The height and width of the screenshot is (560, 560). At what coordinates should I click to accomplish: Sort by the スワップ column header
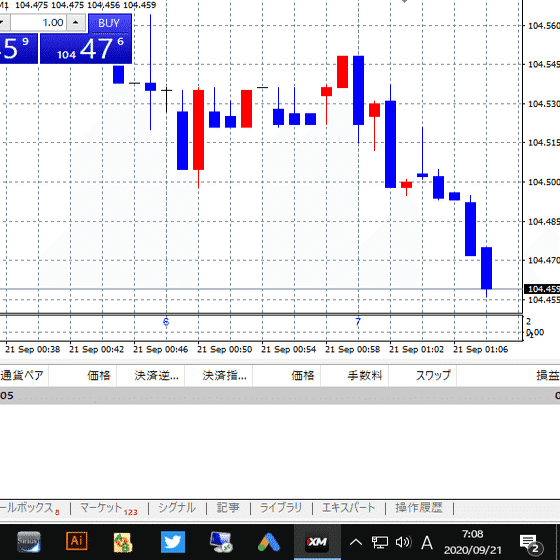tap(422, 375)
